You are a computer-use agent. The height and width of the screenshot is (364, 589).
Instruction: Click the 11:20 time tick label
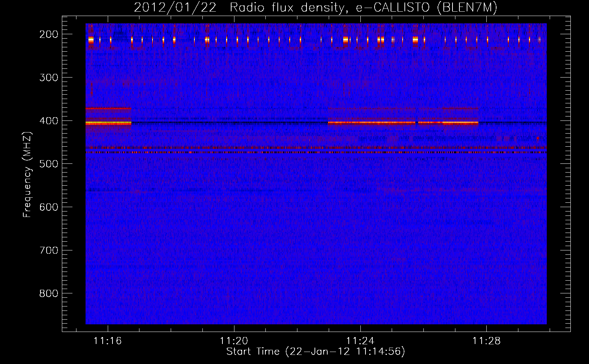click(x=234, y=341)
